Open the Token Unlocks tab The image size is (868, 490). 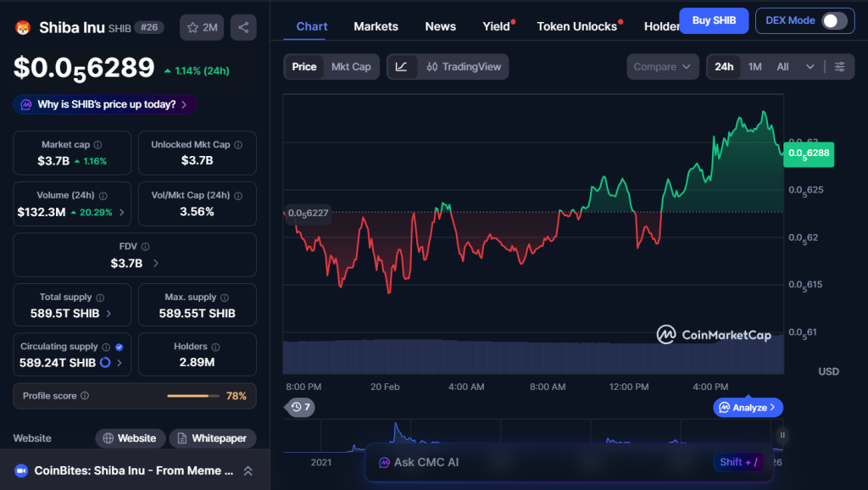(576, 26)
